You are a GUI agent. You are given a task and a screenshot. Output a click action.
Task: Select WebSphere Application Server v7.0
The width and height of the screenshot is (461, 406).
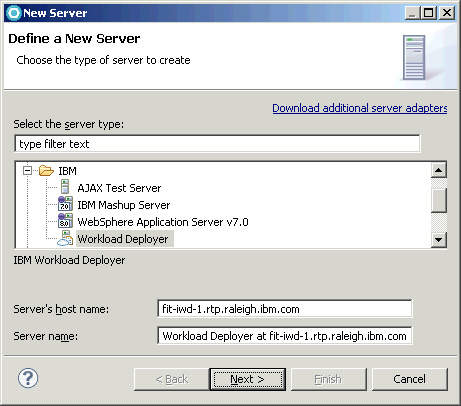(x=163, y=222)
